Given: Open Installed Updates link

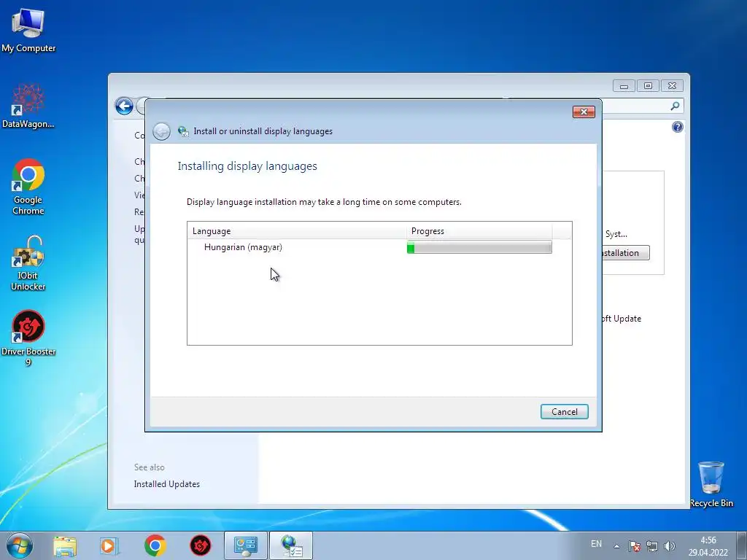Looking at the screenshot, I should pyautogui.click(x=167, y=484).
